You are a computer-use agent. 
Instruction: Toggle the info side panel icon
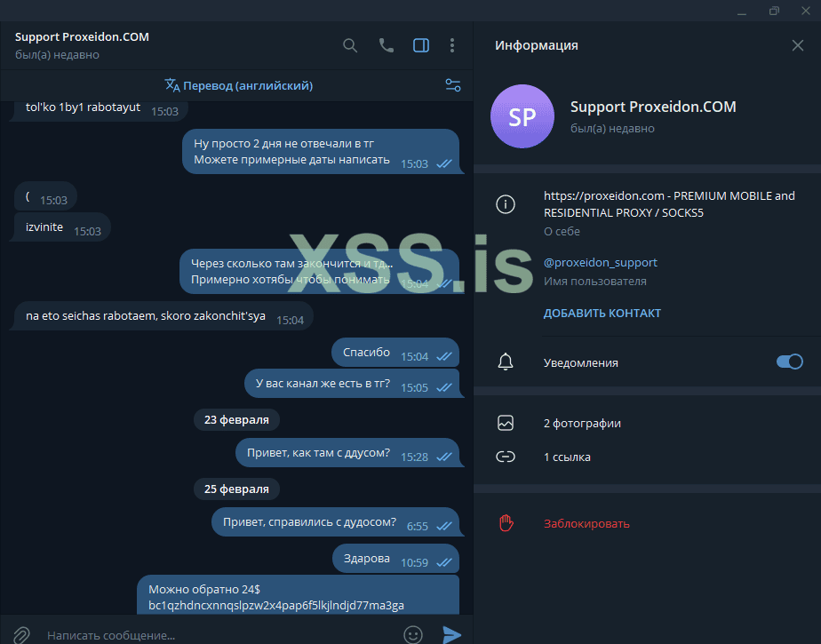pos(421,45)
